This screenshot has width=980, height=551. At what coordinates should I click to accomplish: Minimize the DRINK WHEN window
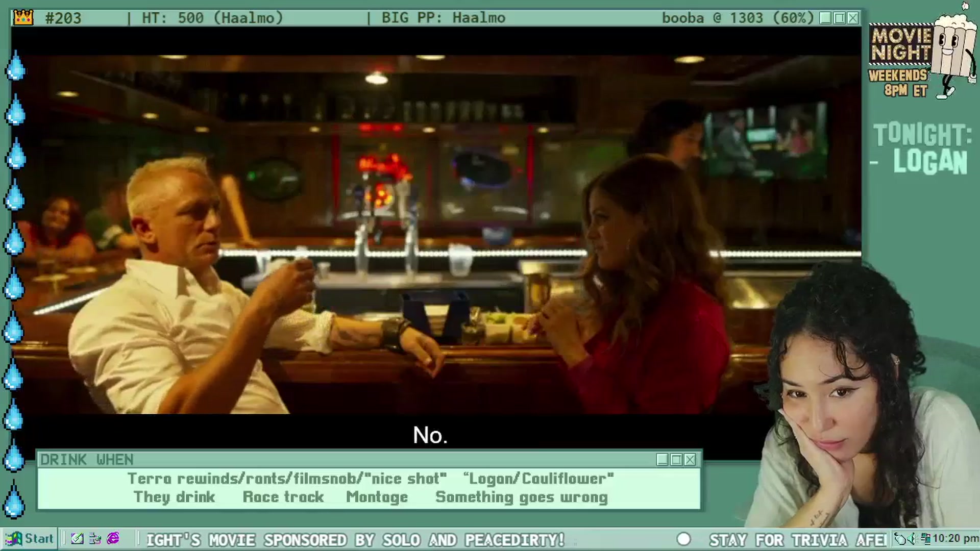click(x=663, y=460)
